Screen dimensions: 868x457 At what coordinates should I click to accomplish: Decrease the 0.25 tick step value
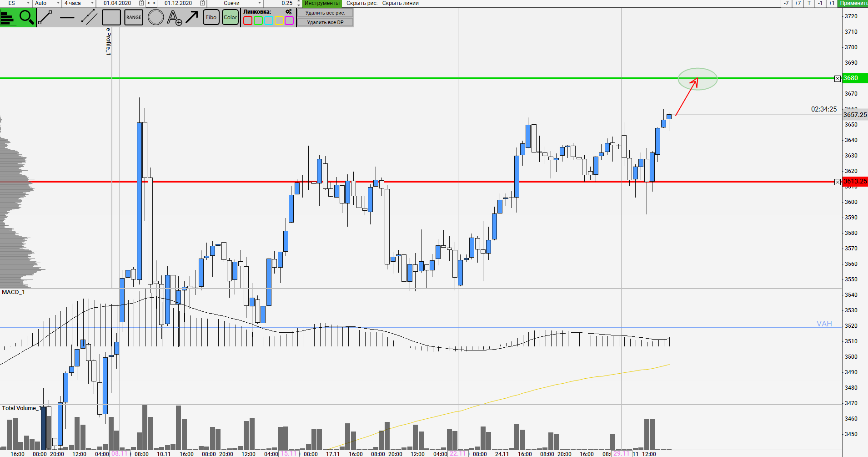[x=299, y=5]
